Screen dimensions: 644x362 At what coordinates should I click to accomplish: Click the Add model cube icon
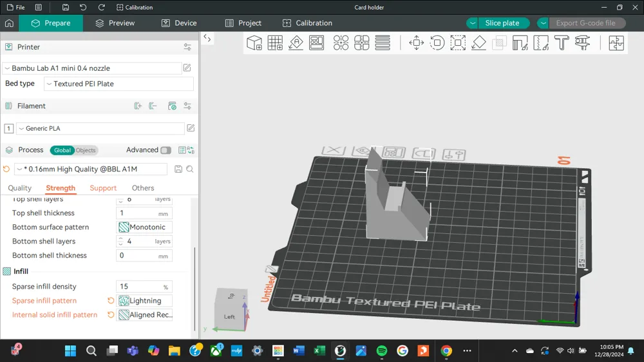point(254,43)
